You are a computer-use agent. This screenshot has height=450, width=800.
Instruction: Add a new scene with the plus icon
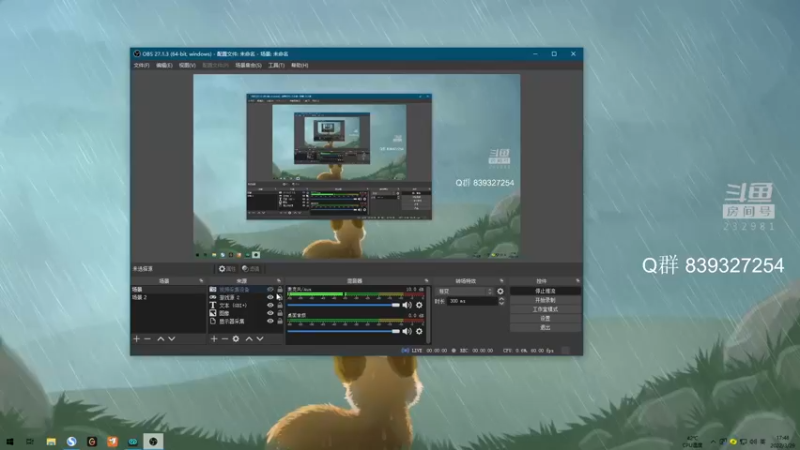(136, 339)
